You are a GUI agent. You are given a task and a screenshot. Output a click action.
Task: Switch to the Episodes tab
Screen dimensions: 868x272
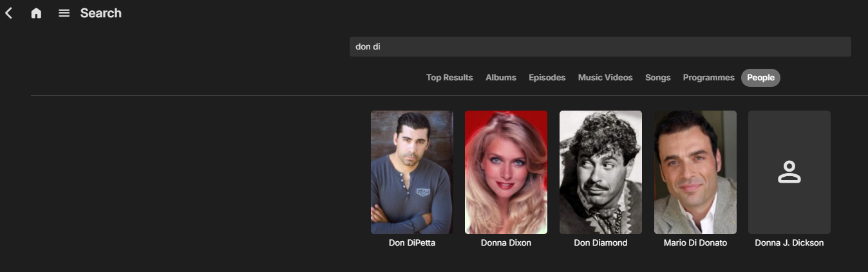(547, 77)
